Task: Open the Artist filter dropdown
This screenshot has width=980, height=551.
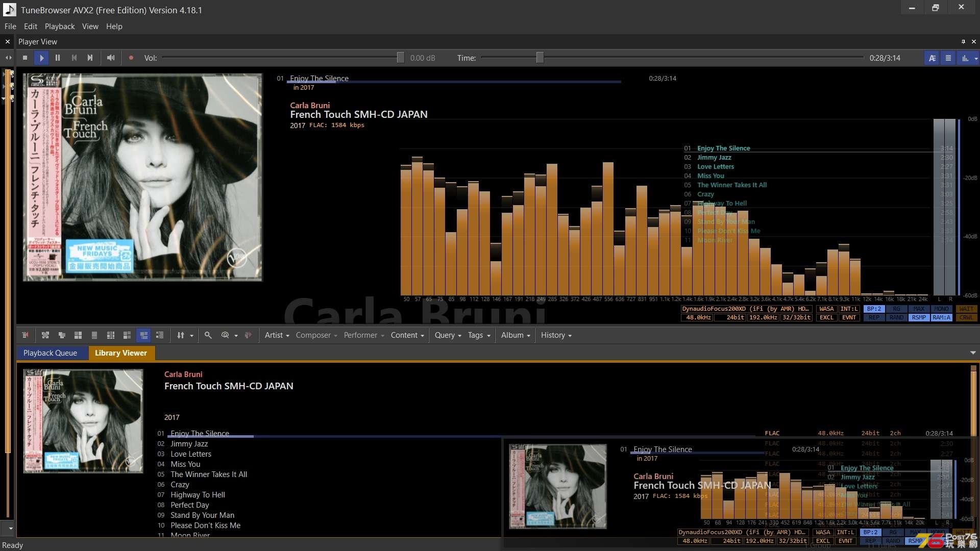Action: [277, 335]
